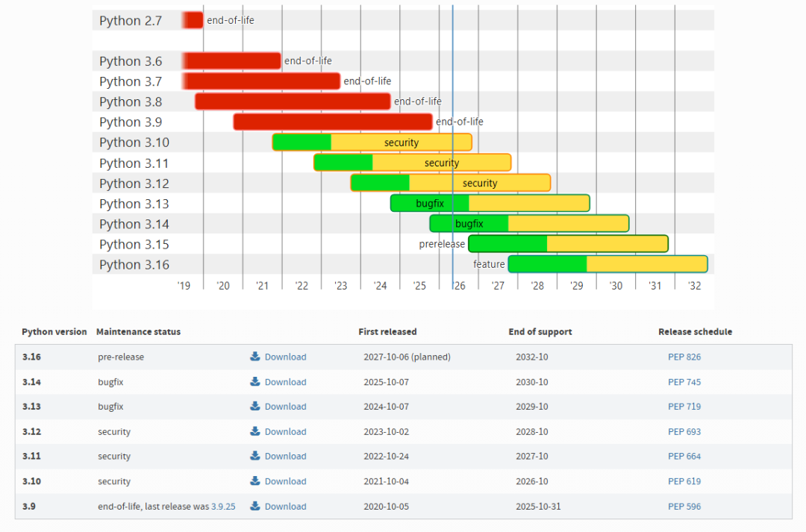Click the 'Python 3.10' chart label

(134, 143)
